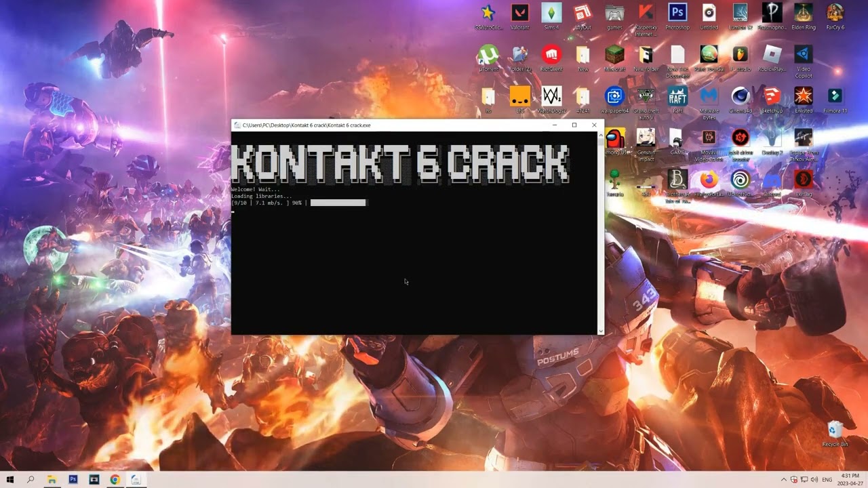Open the ExitLag desktop shortcut
Screen dimensions: 868x488
tap(804, 183)
